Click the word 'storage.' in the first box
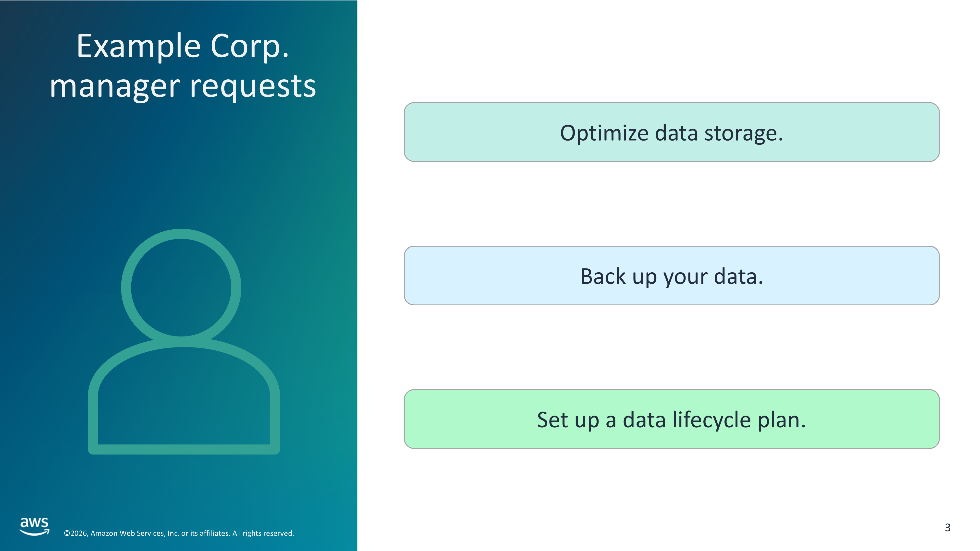This screenshot has width=980, height=551. 743,133
